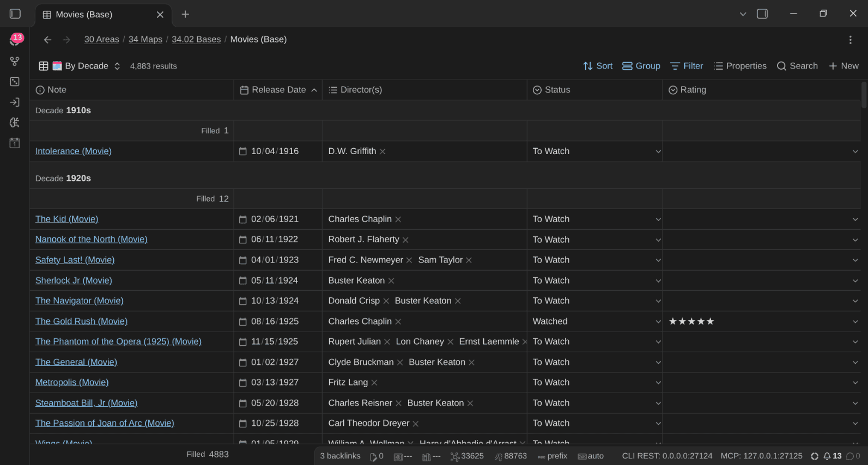Go to the 30 Areas breadcrumb
Screen dimensions: 868x465
(101, 40)
